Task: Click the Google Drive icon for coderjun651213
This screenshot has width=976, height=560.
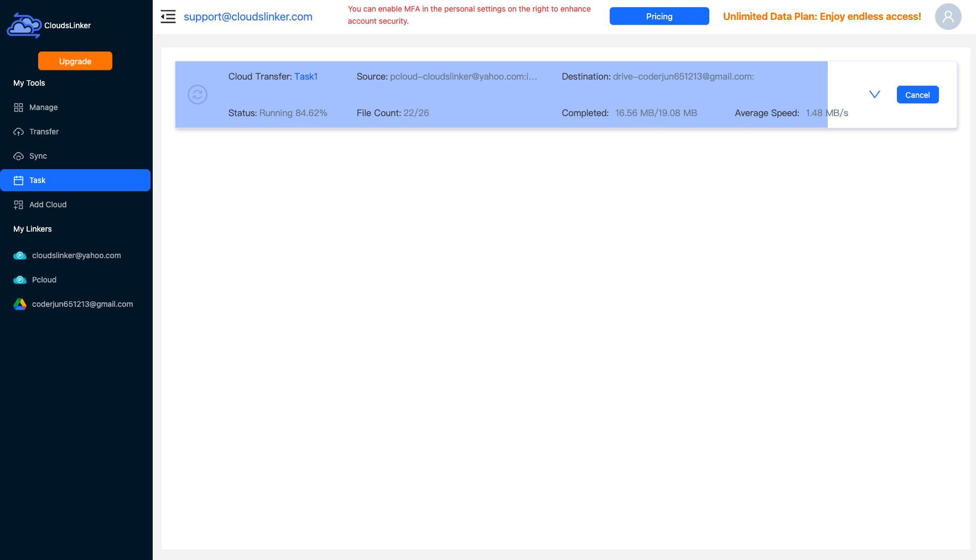Action: (x=20, y=304)
